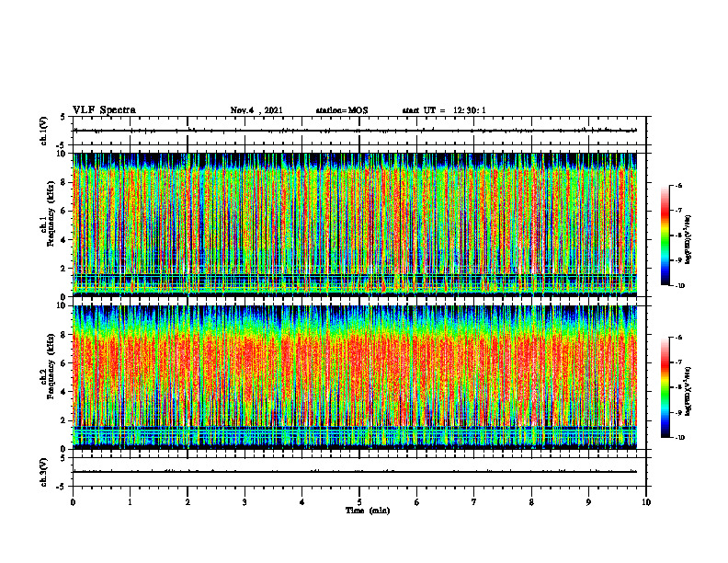This screenshot has width=728, height=563.
Task: Click time axis tick label "4"
Action: pos(302,502)
